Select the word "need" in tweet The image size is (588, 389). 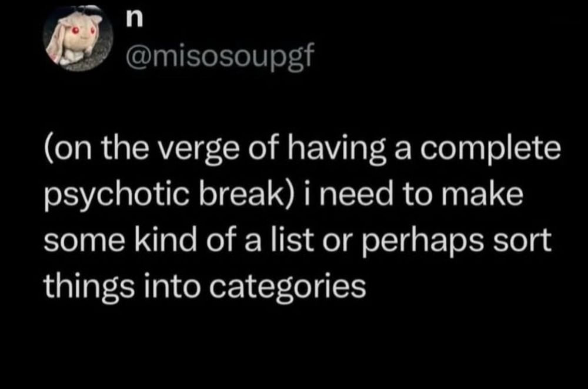[x=352, y=195]
